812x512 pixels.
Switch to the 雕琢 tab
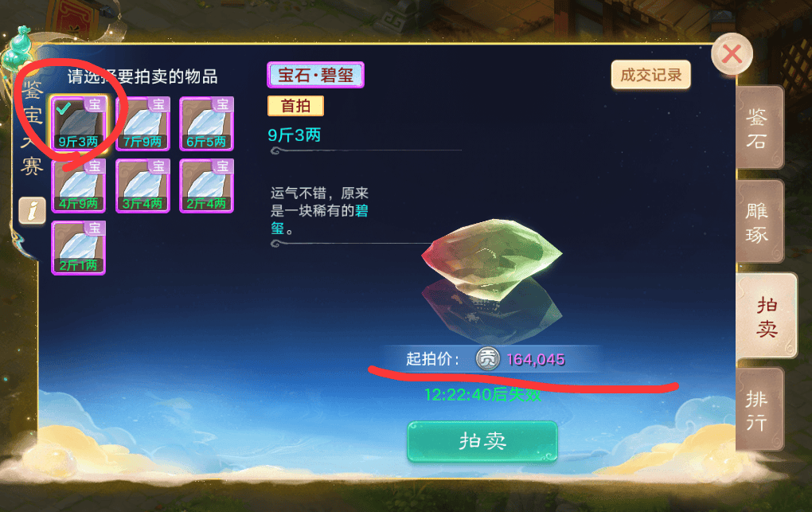[x=759, y=222]
